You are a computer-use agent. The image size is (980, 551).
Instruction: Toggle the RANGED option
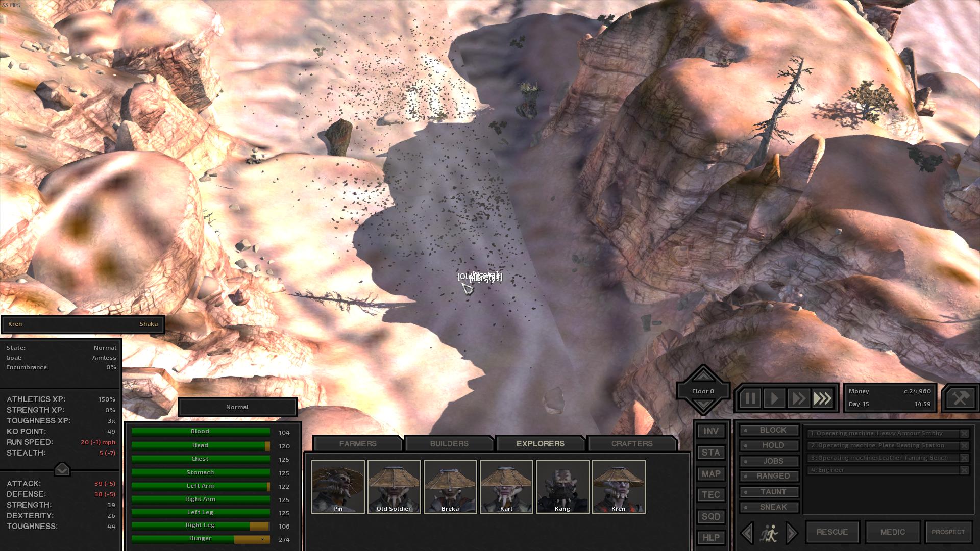(x=770, y=476)
